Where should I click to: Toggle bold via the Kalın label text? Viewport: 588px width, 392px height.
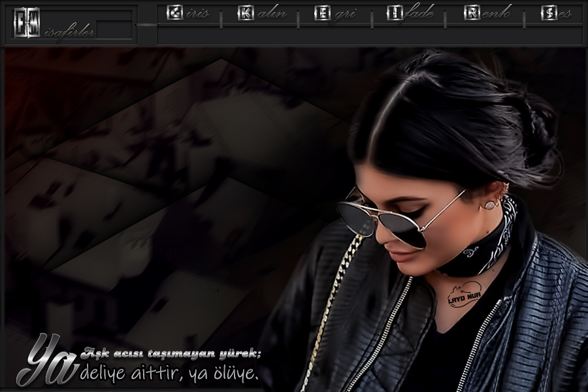click(270, 14)
